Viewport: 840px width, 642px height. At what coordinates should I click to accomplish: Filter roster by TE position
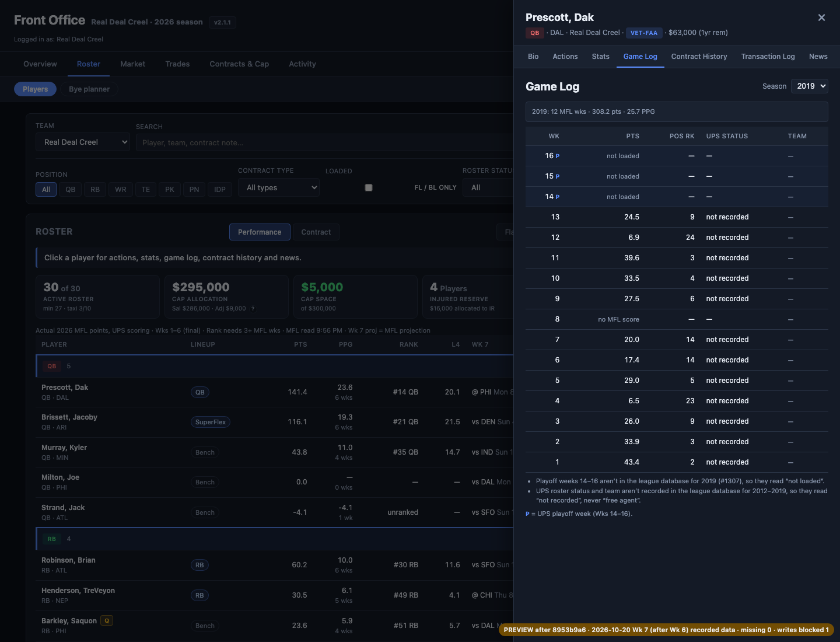pyautogui.click(x=146, y=189)
